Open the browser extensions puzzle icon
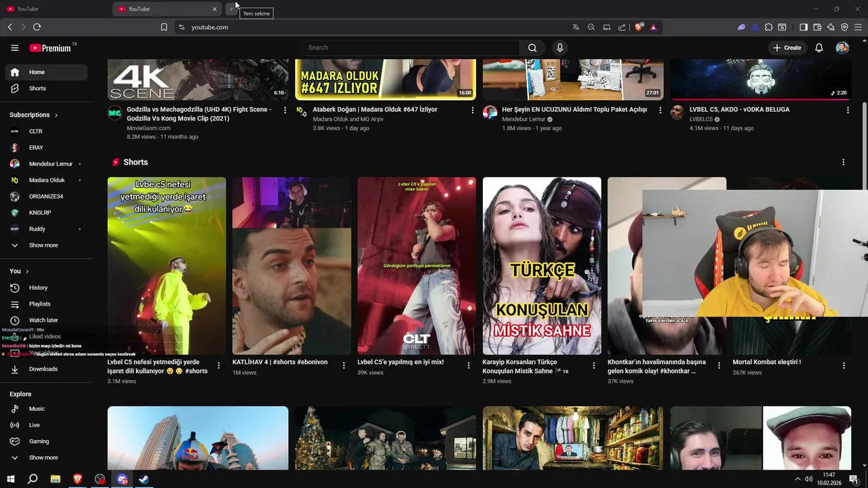 coord(768,27)
